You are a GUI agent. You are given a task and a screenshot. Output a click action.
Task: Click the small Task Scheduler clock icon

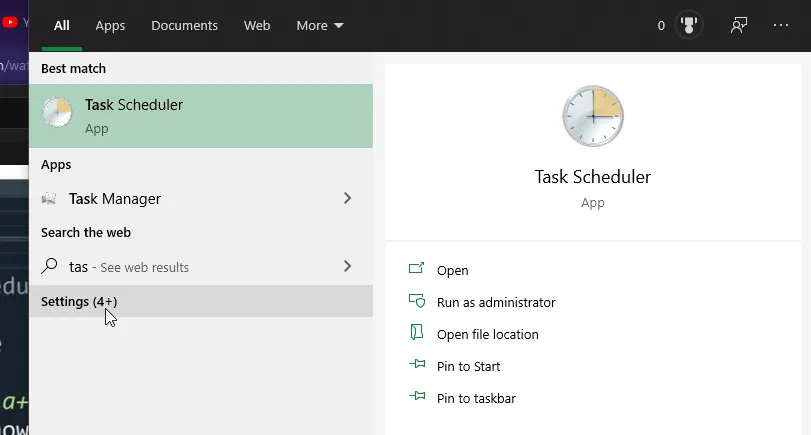click(x=57, y=112)
